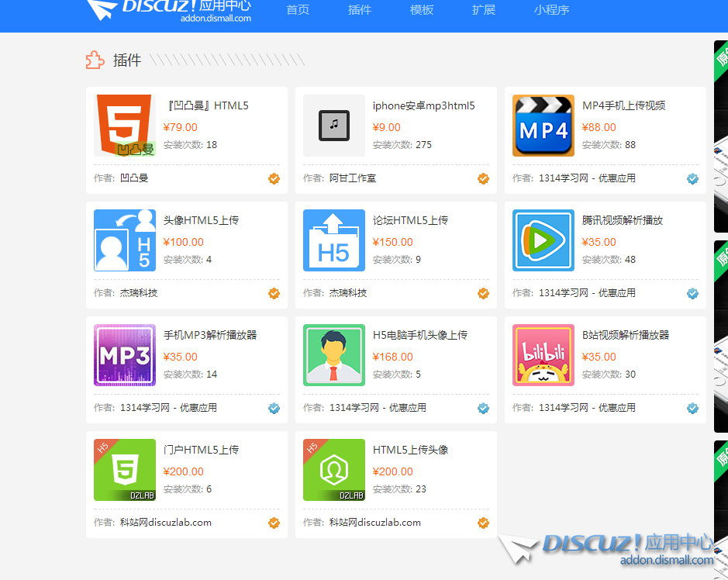Click the iphone安卓mp3html5 music note icon
This screenshot has width=728, height=580.
coord(334,126)
